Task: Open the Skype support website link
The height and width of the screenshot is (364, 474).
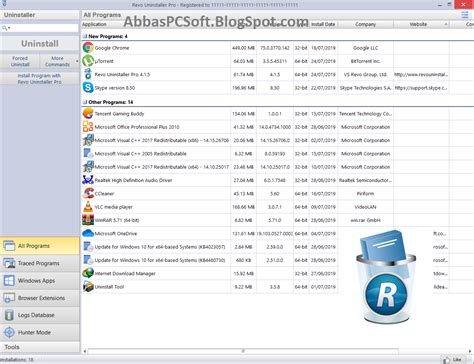Action: tap(421, 88)
